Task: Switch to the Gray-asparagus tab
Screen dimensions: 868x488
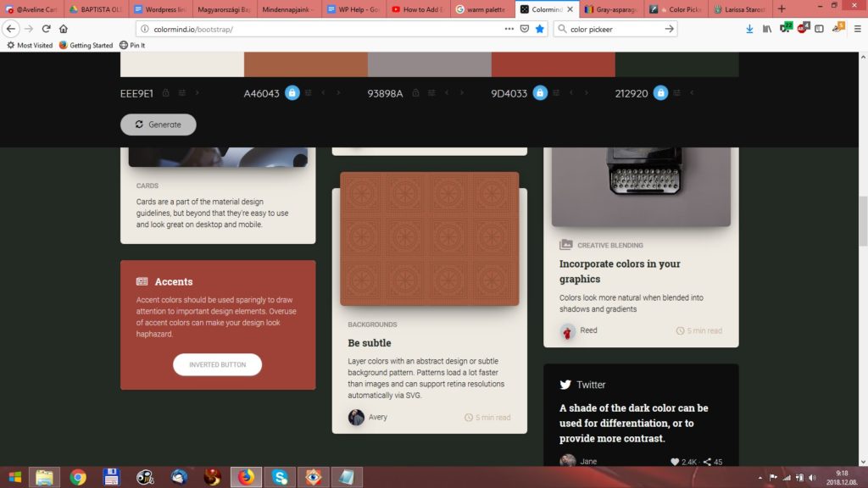Action: pyautogui.click(x=611, y=9)
